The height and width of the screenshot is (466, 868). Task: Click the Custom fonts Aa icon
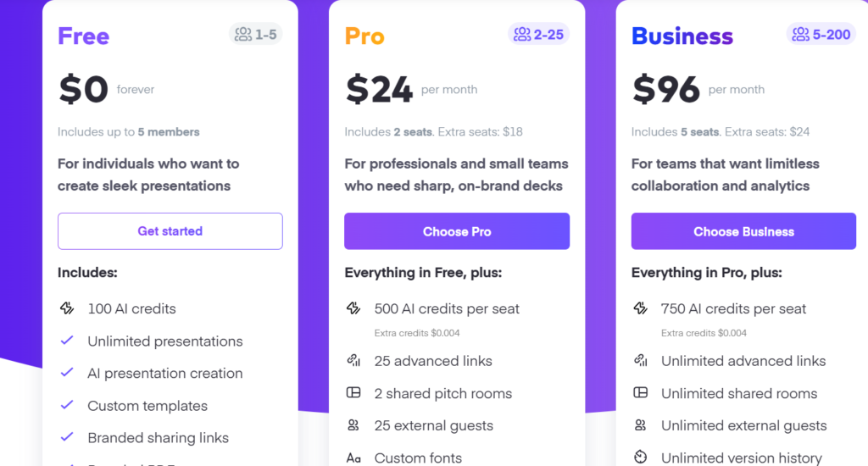pyautogui.click(x=353, y=458)
